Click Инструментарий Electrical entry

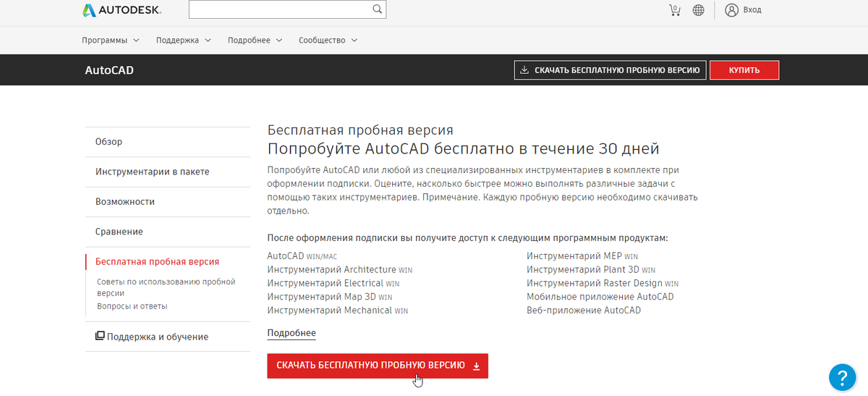coord(333,283)
